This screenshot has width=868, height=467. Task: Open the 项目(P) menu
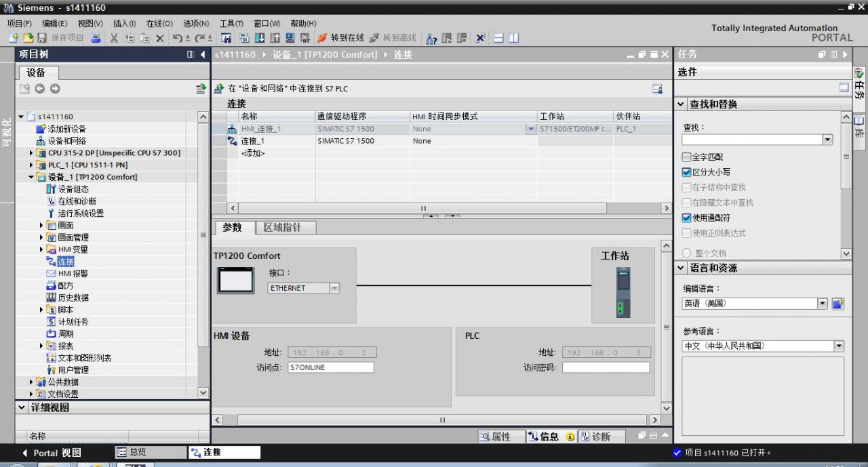click(x=19, y=23)
